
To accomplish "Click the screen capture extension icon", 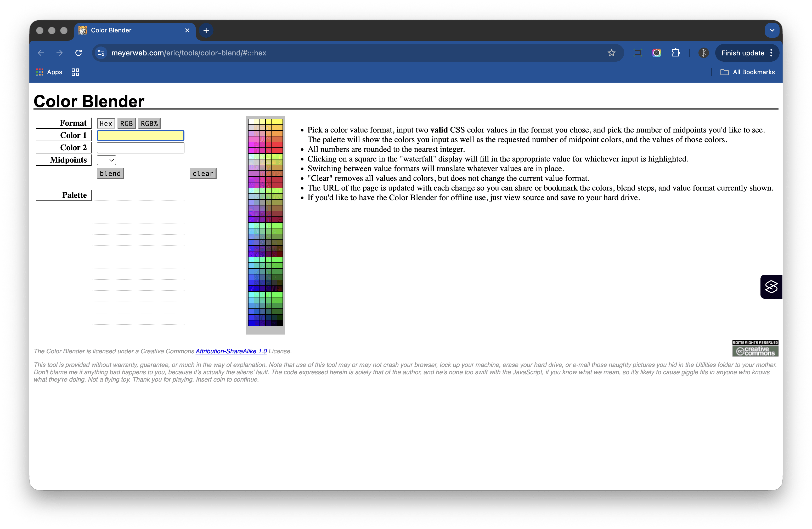I will (x=637, y=53).
